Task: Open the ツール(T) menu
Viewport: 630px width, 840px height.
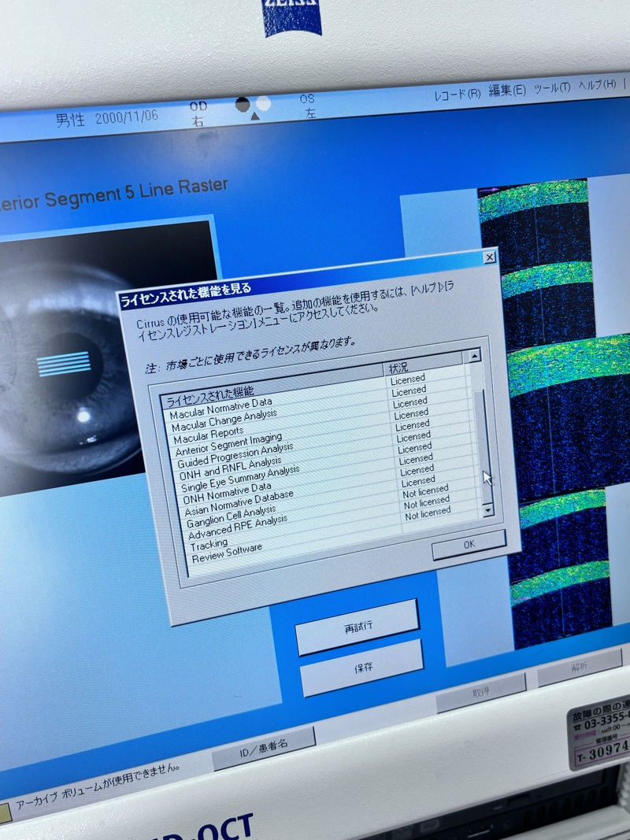Action: 552,87
